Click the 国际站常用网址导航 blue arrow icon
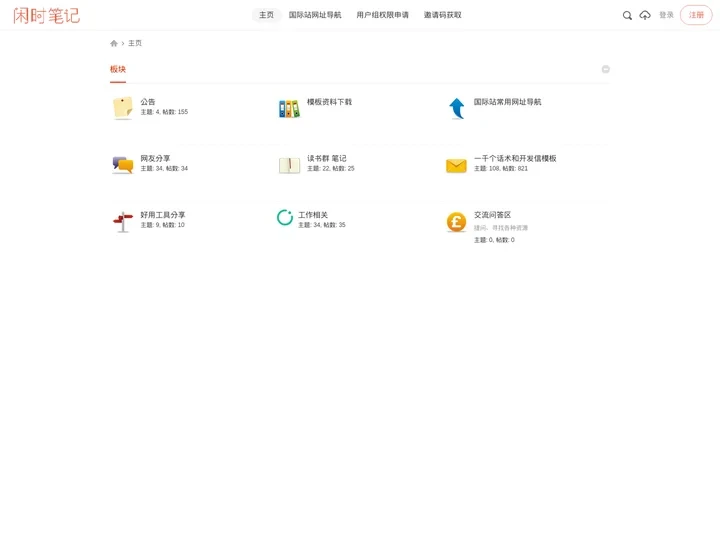 (456, 108)
